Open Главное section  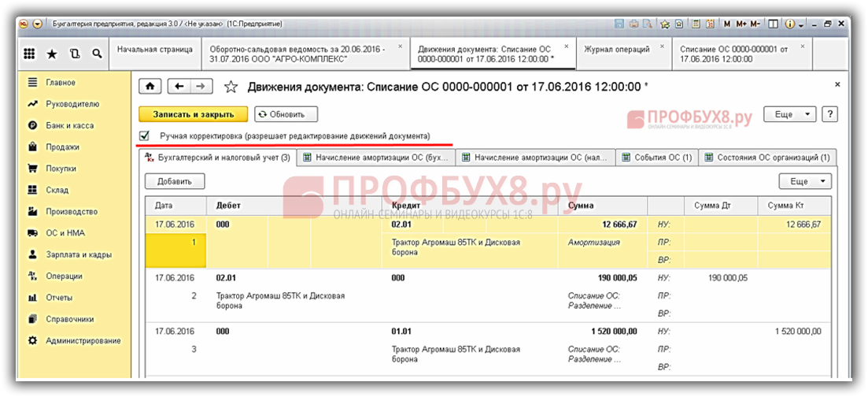(x=61, y=83)
